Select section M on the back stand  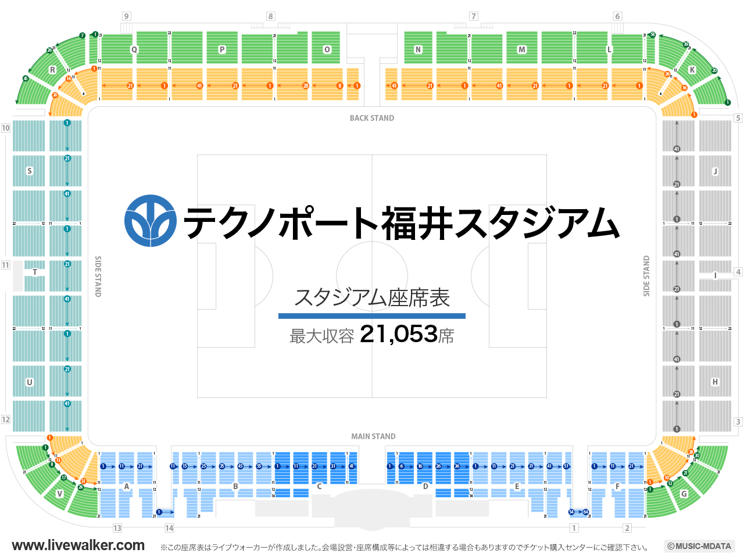point(521,50)
